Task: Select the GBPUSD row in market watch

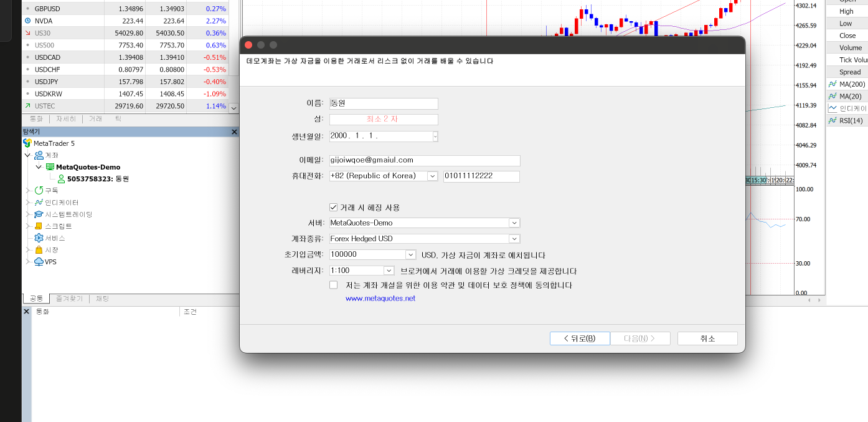Action: 125,9
